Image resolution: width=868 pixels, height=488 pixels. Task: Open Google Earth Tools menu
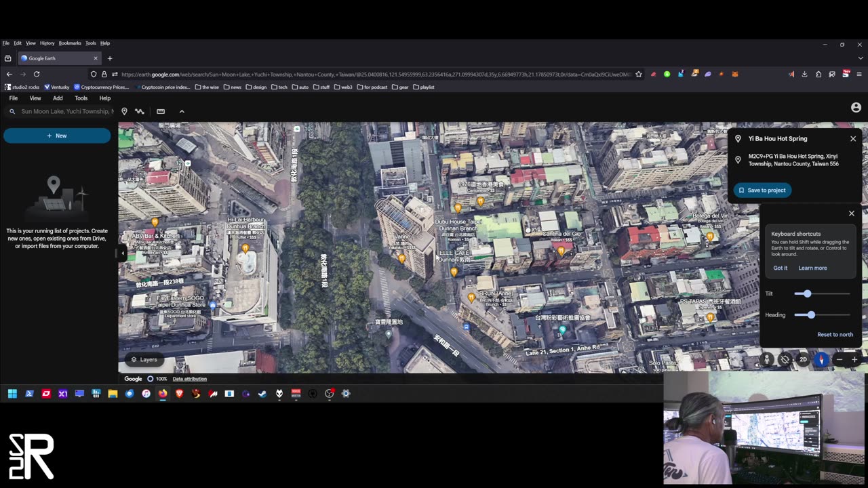point(81,98)
